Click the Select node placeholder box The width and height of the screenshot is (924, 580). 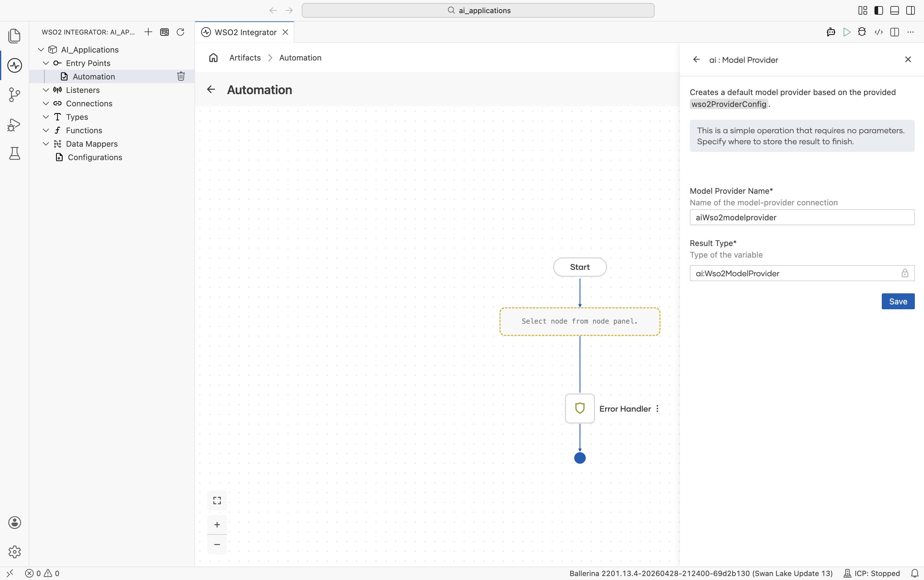pos(580,321)
